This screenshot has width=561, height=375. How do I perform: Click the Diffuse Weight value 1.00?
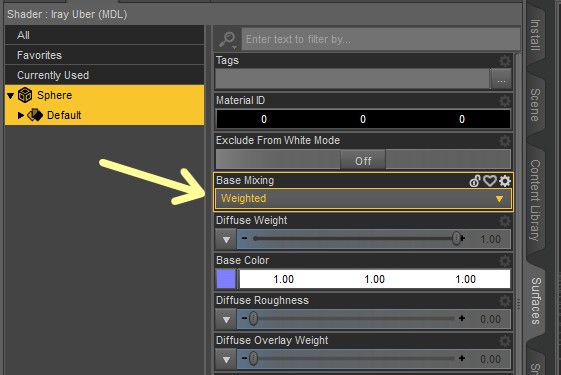[x=490, y=239]
